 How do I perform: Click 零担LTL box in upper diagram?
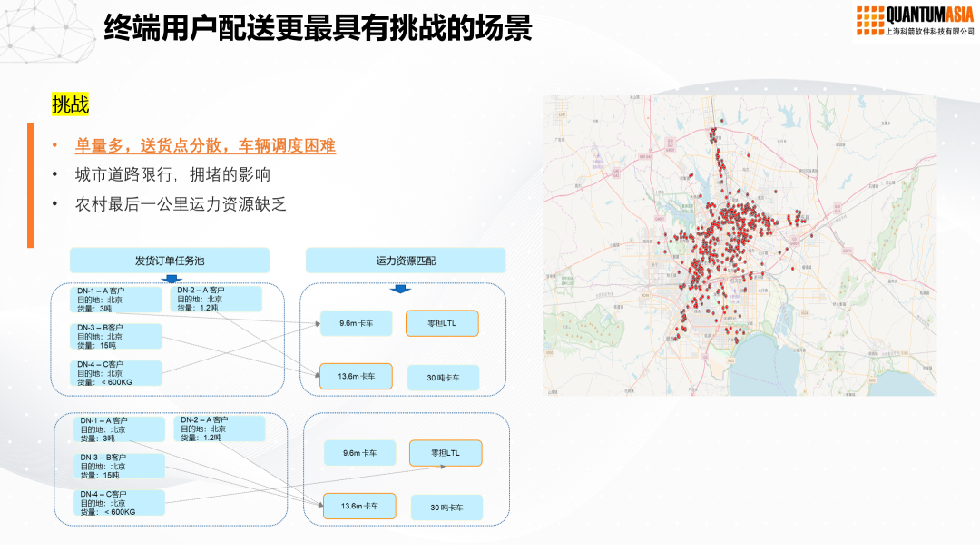pos(442,323)
